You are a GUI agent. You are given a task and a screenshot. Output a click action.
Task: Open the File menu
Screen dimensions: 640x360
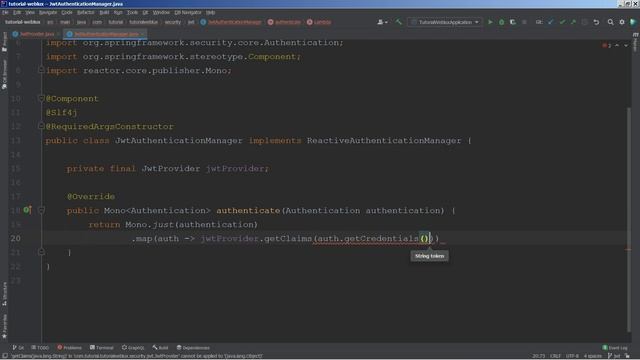(5, 13)
